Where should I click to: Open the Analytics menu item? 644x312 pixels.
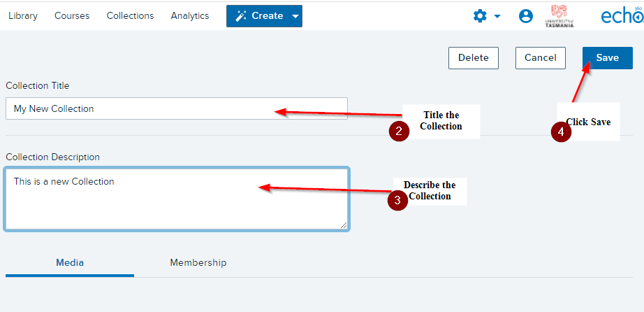190,15
